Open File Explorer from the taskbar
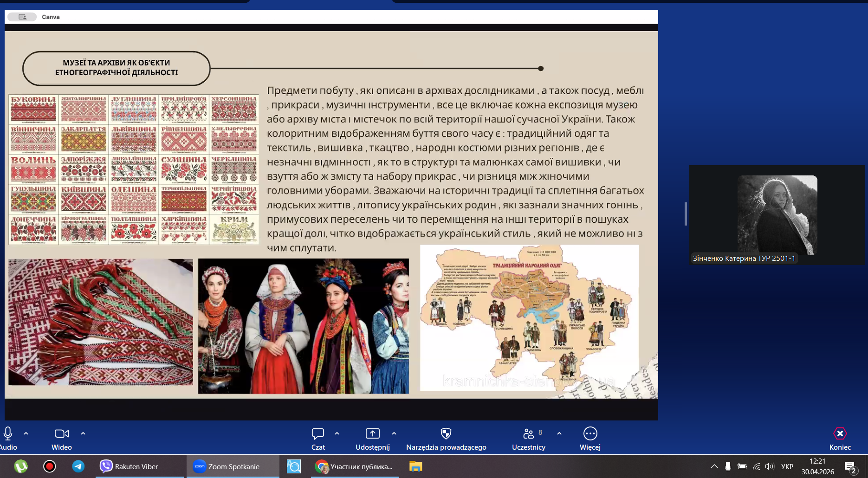Screen dimensions: 868x478 coord(415,466)
